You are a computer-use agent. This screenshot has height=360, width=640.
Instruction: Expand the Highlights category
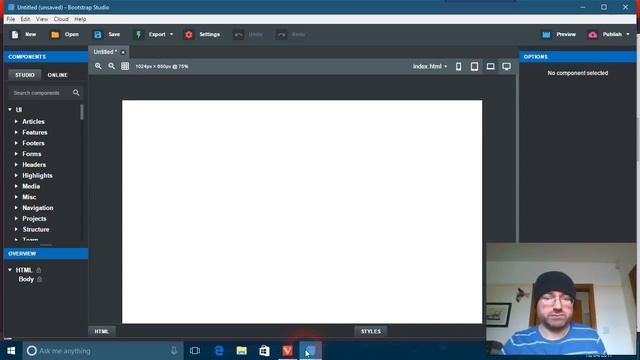(16, 175)
